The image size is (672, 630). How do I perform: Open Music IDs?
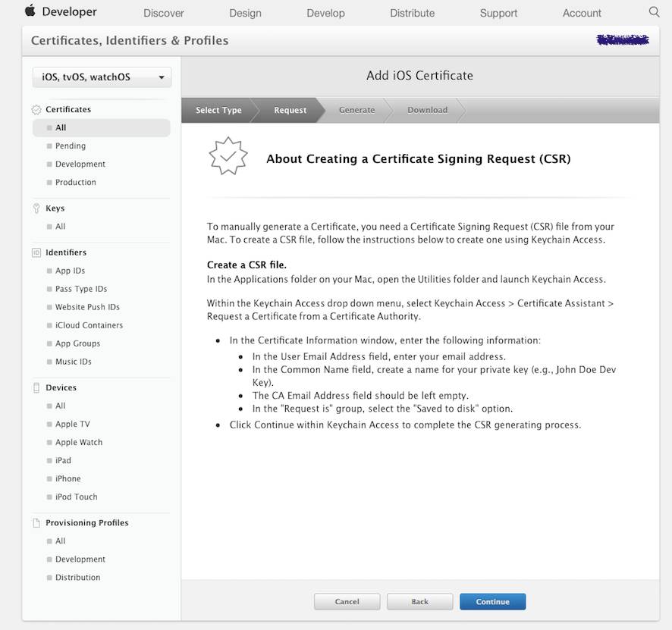pos(74,362)
